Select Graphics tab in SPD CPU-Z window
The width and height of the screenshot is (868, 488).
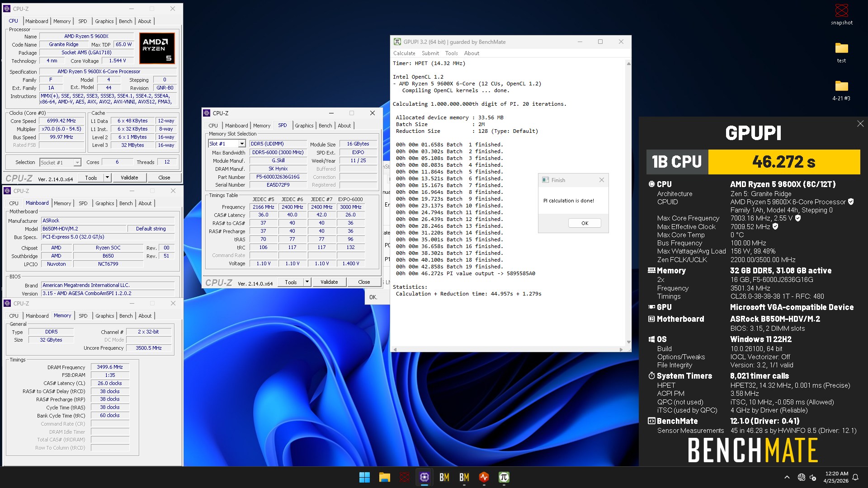pyautogui.click(x=304, y=126)
